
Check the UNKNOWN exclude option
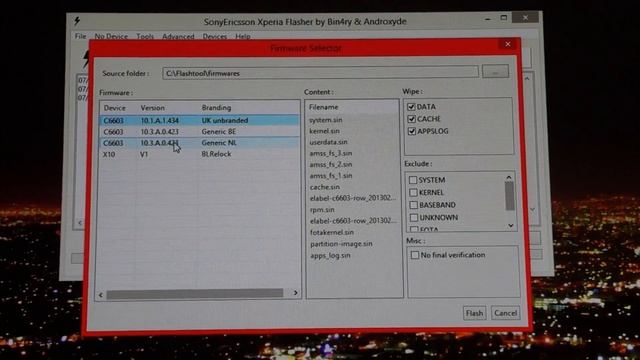(414, 218)
